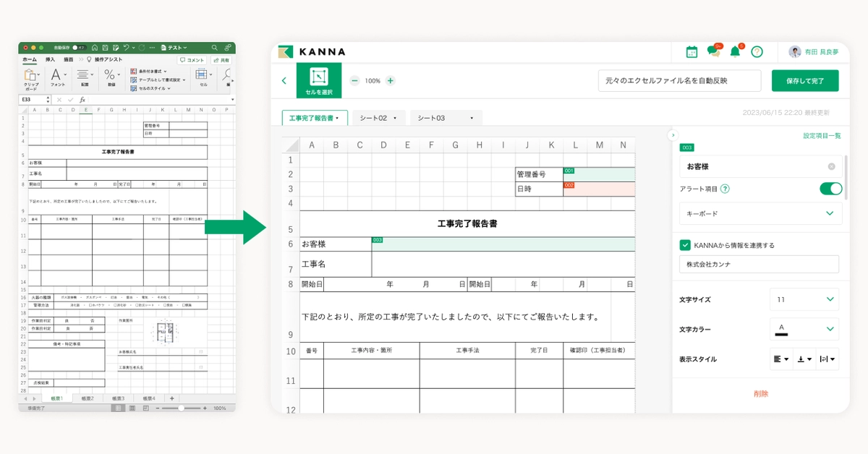Viewport: 868px width, 454px height.
Task: Open the キーボード input type dropdown
Action: click(760, 213)
